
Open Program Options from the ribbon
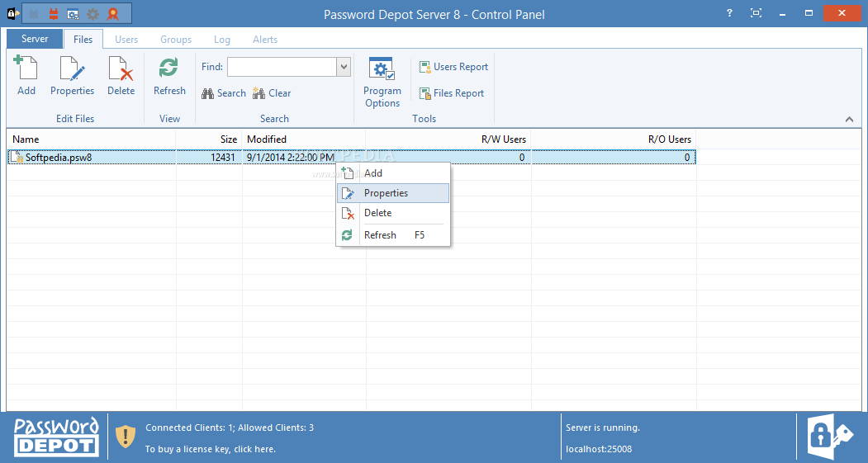click(x=382, y=82)
